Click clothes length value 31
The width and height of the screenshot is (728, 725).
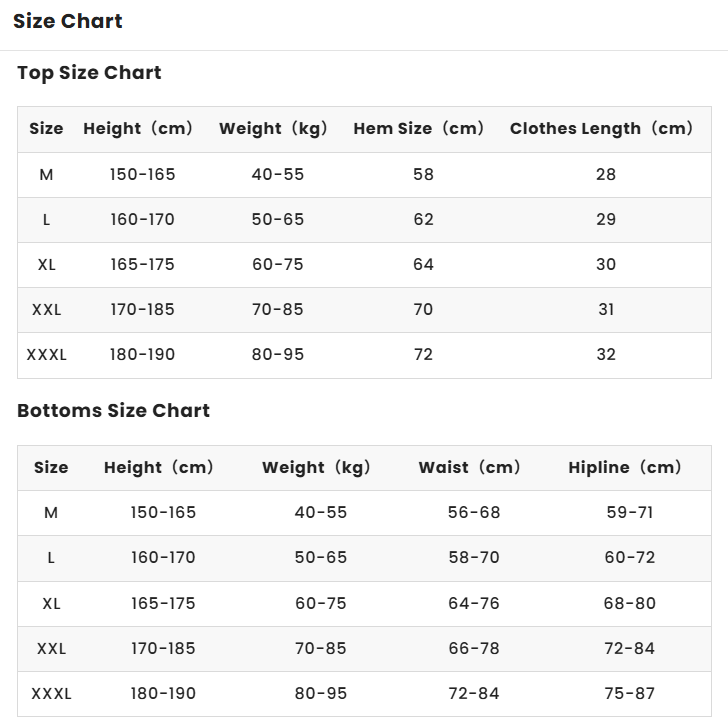click(x=606, y=309)
